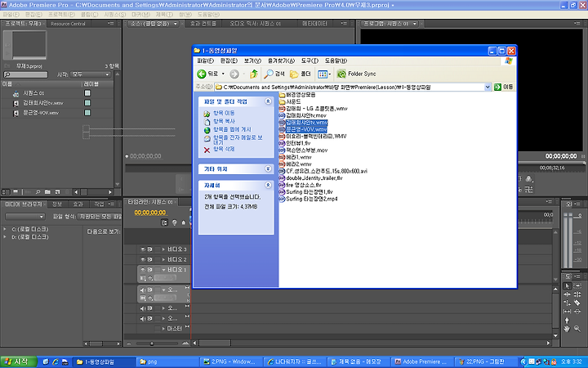The height and width of the screenshot is (368, 588).
Task: Select the Zoom magnifier tool in tools panel
Action: [x=577, y=329]
